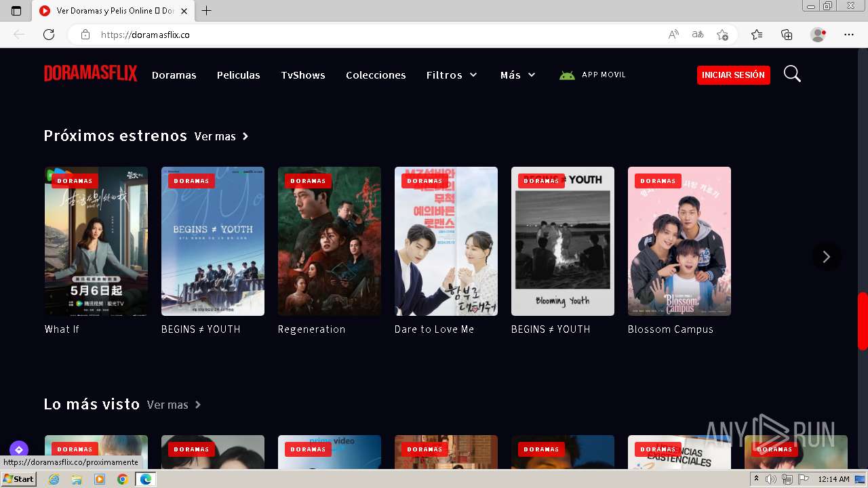Screen dimensions: 868x488
Task: Click the INICIAR SESIÓN button
Action: pyautogui.click(x=734, y=75)
